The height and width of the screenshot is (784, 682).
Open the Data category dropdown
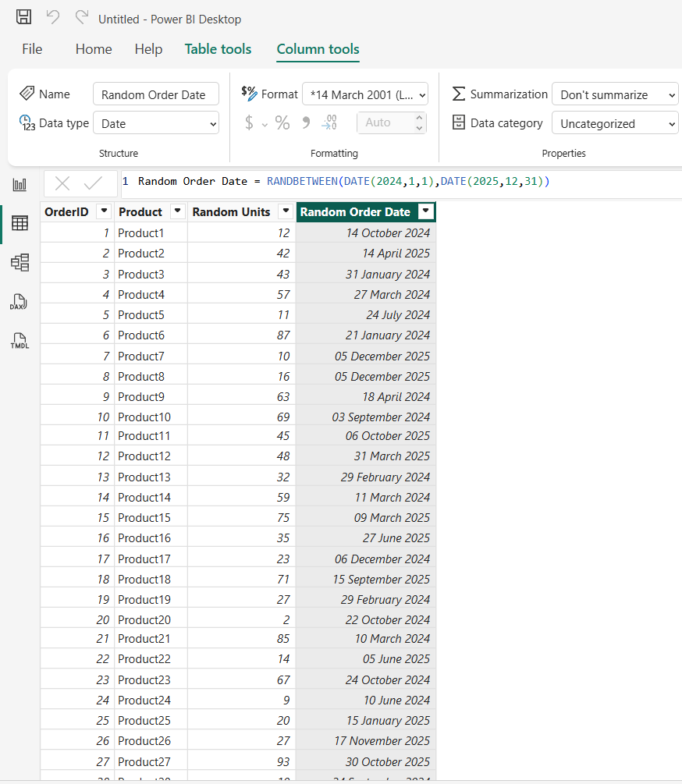[615, 123]
